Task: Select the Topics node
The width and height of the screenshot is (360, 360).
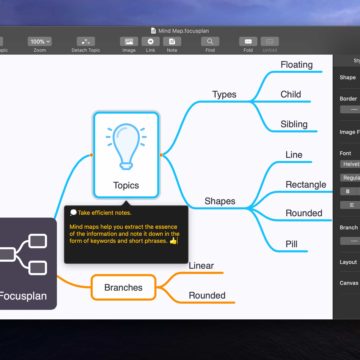Action: (126, 155)
